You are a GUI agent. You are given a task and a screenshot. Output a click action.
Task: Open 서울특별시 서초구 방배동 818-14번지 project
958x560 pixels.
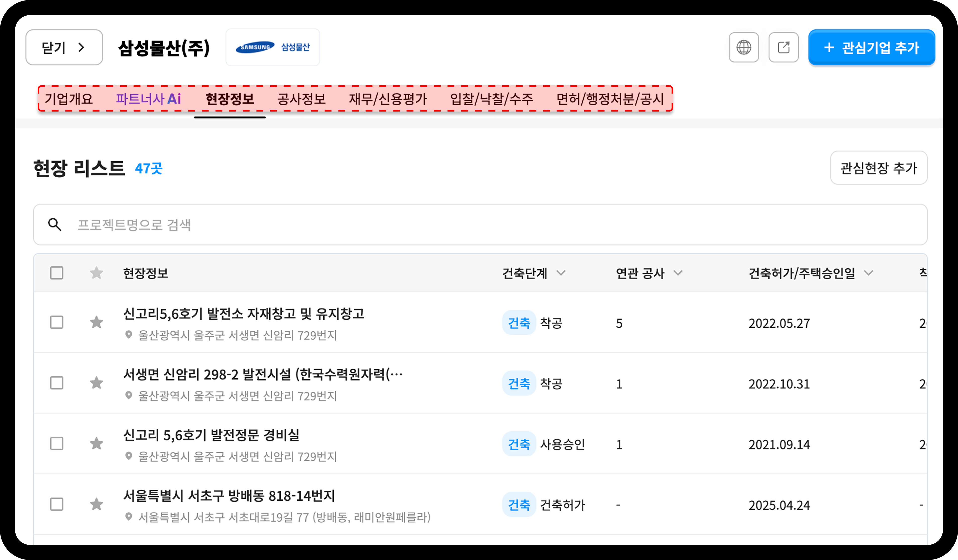229,496
